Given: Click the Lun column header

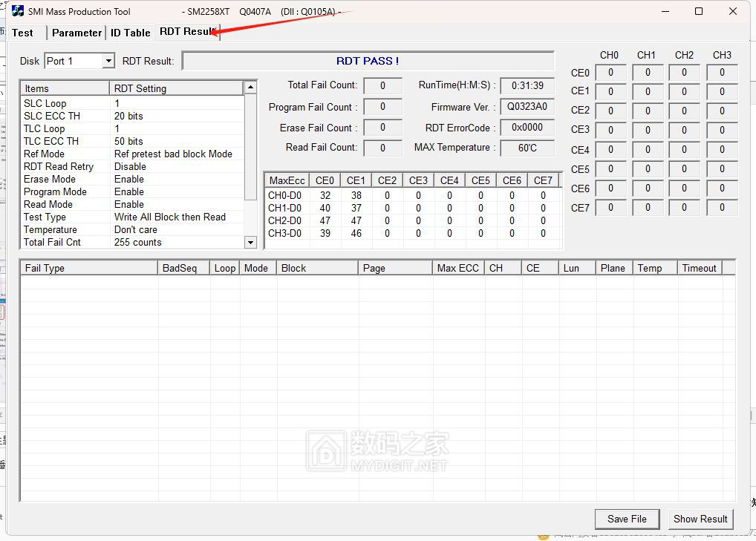Looking at the screenshot, I should point(577,269).
